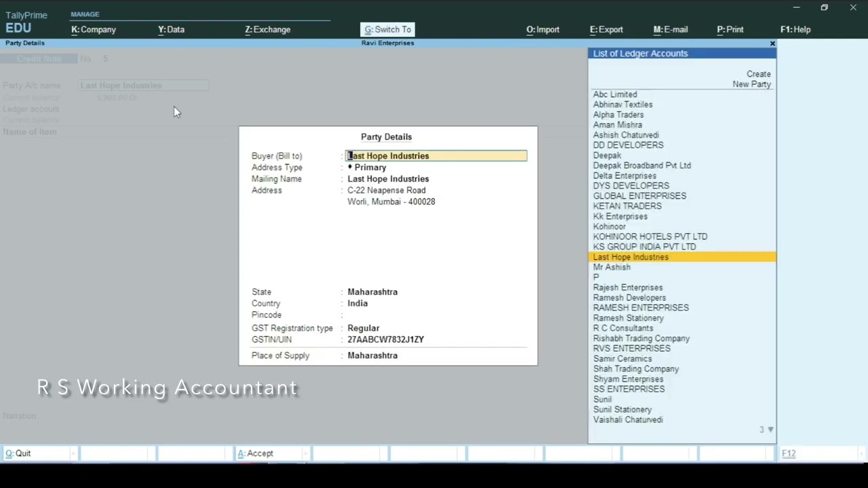Select Alpha Traders ledger
868x488 pixels.
(618, 115)
